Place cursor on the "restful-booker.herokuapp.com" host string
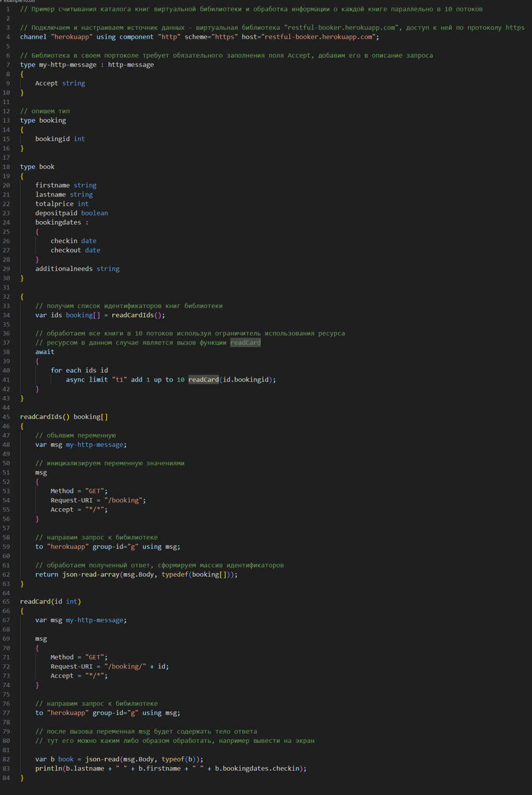532x795 pixels. 320,37
